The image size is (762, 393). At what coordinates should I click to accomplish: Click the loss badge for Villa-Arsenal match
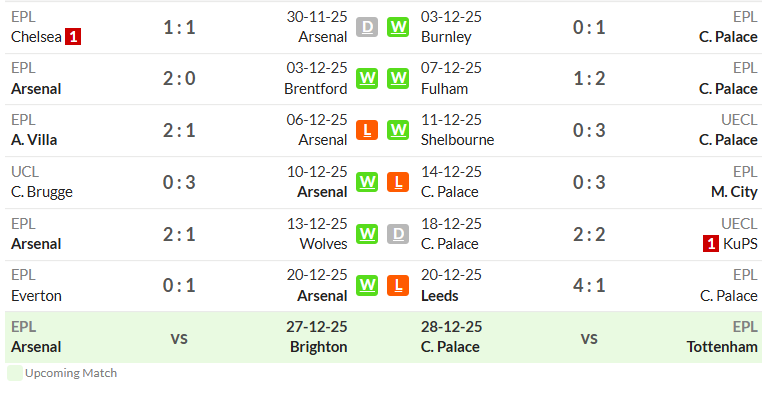click(367, 130)
